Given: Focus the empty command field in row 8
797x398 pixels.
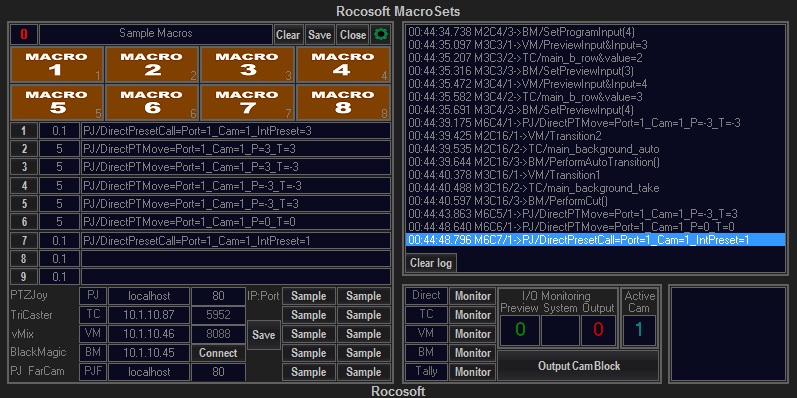Looking at the screenshot, I should click(236, 259).
